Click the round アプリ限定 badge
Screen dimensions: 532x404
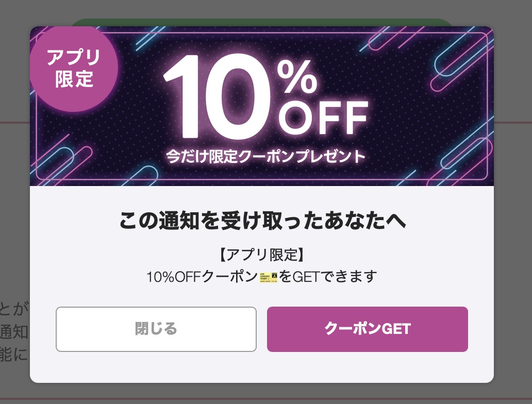pos(74,69)
